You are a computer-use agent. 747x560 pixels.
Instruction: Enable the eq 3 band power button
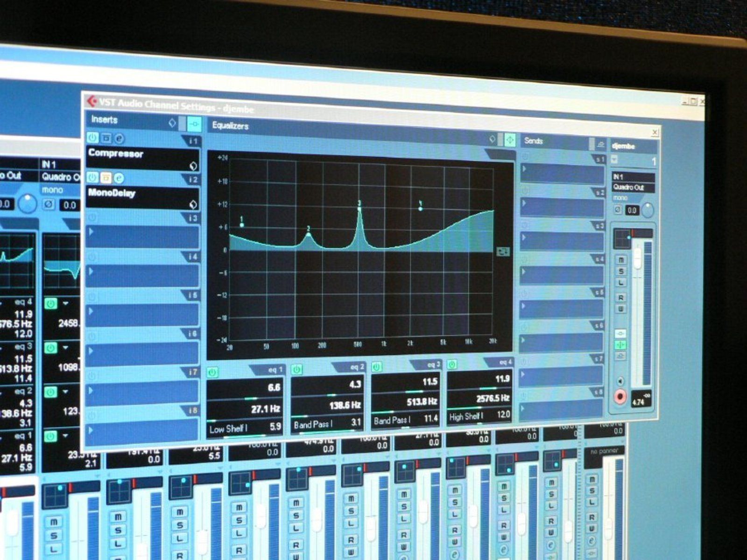(377, 367)
